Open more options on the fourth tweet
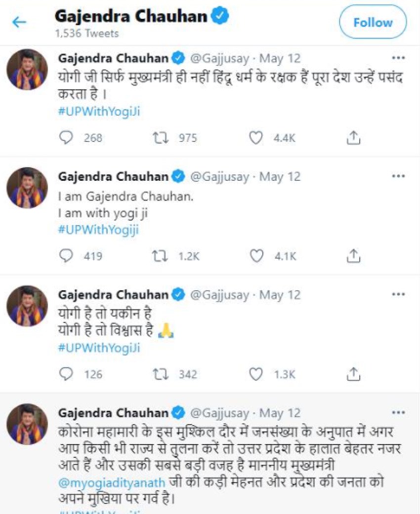420x514 pixels. click(x=398, y=412)
